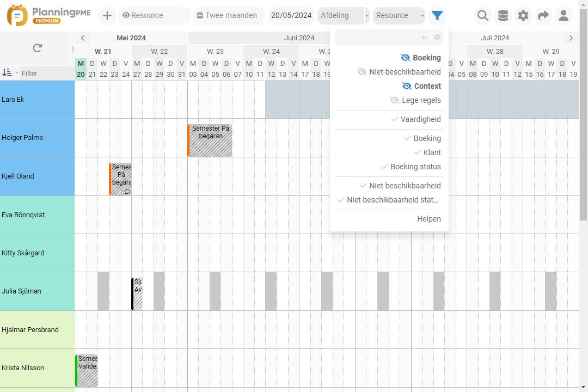Open the database data icon

click(x=503, y=15)
